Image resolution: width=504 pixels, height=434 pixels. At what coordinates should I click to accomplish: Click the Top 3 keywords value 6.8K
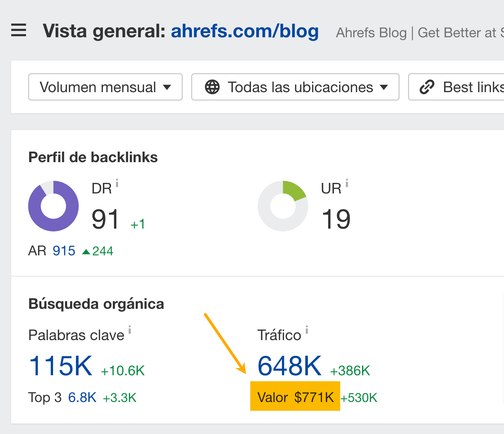[x=82, y=397]
